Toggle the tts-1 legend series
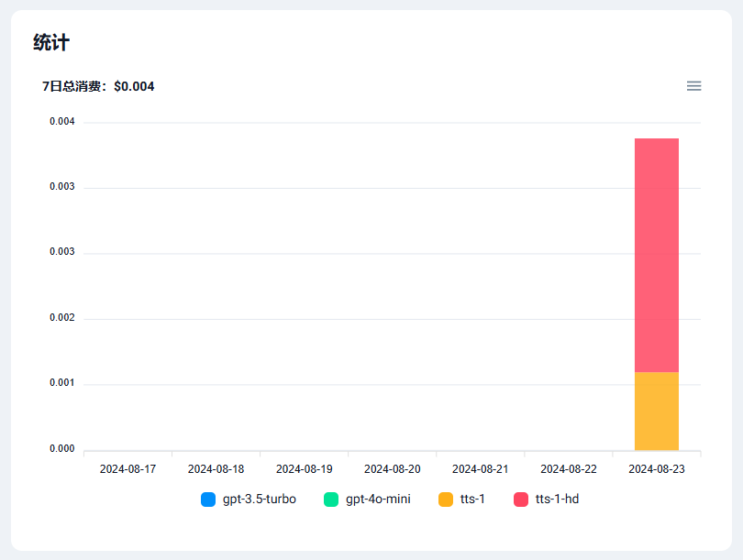Image resolution: width=743 pixels, height=560 pixels. tap(461, 500)
